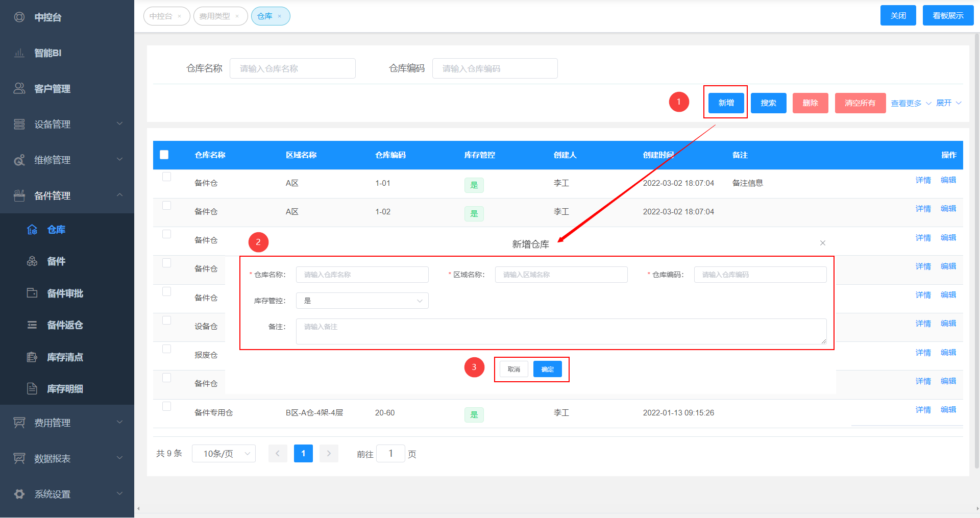Check the row for warehouse code 1-01
980x518 pixels.
coord(166,177)
